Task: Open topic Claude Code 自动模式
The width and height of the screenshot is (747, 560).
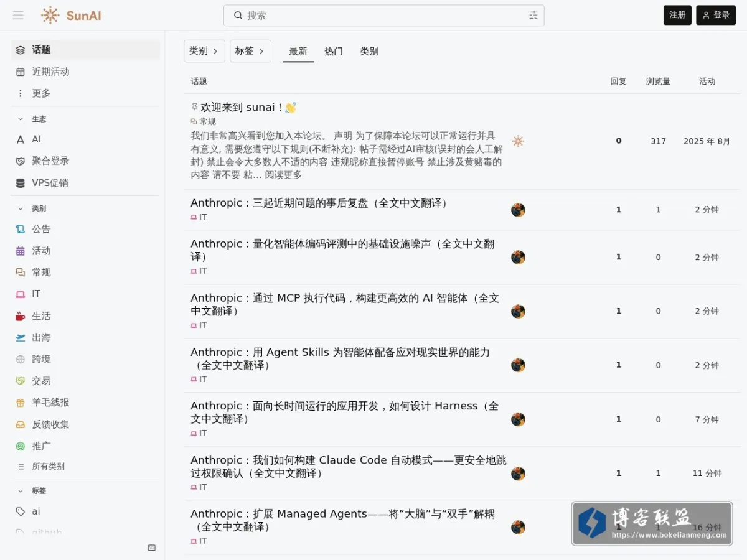Action: coord(349,467)
